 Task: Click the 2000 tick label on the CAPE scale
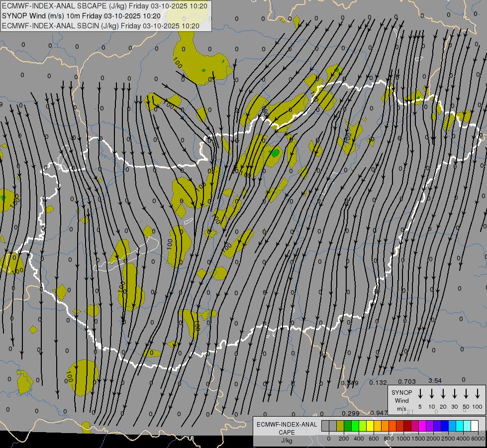point(433,439)
